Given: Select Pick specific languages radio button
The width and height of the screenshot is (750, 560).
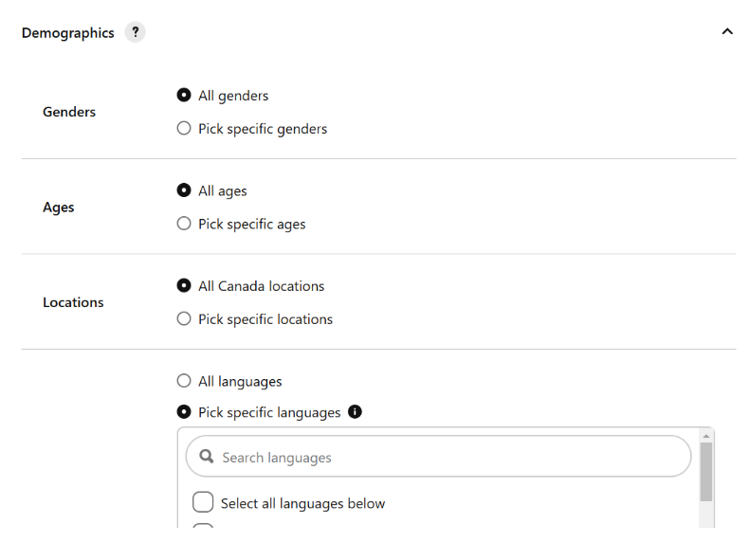Looking at the screenshot, I should click(184, 411).
